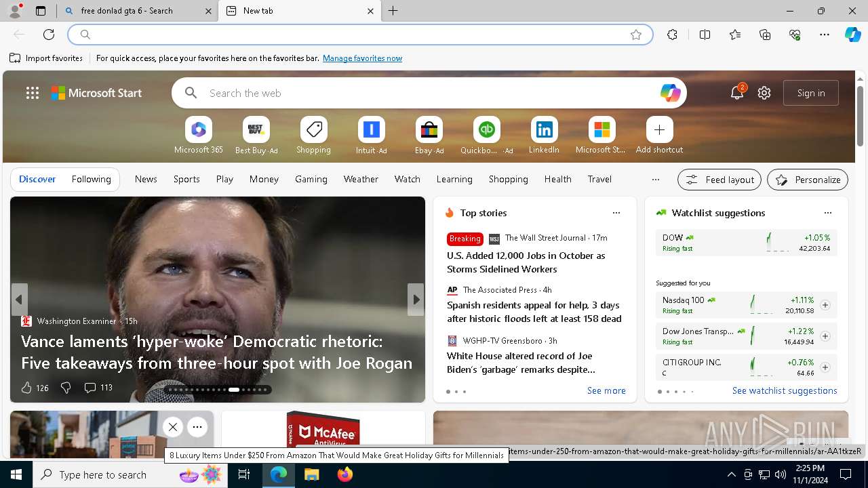
Task: Open Watchlist suggestions options menu
Action: (x=827, y=213)
